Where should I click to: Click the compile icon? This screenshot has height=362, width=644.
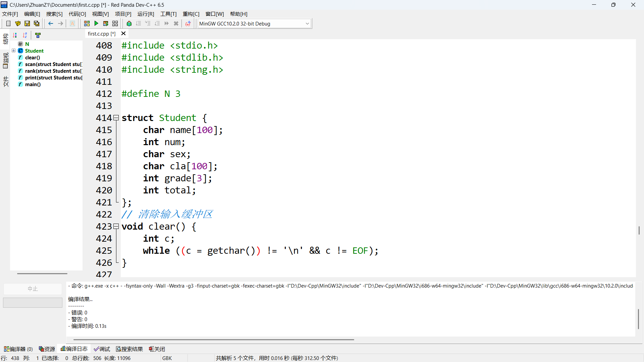coord(87,23)
